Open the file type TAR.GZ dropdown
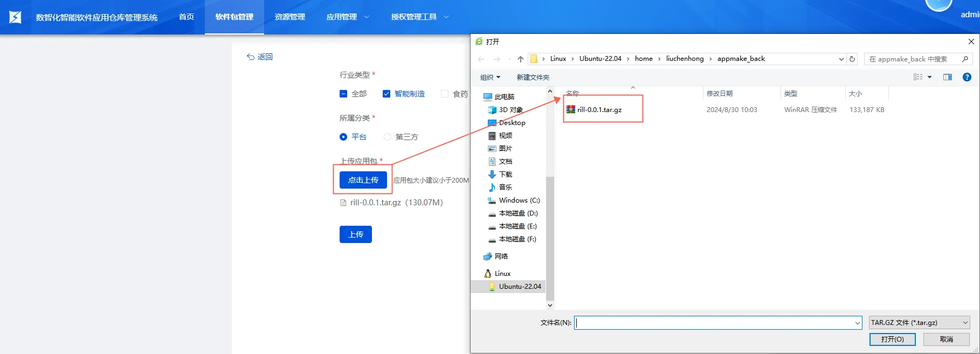 pos(920,323)
